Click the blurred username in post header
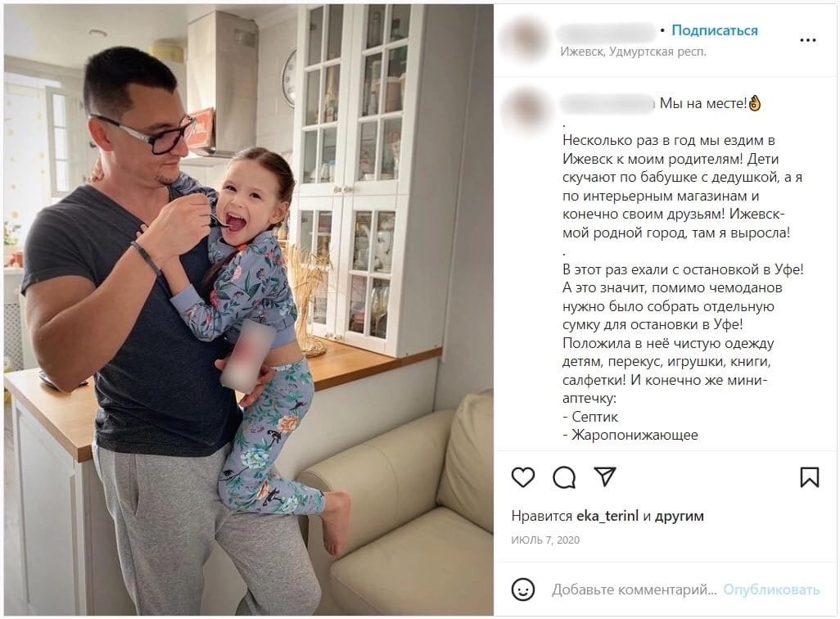The image size is (840, 619). pyautogui.click(x=607, y=33)
